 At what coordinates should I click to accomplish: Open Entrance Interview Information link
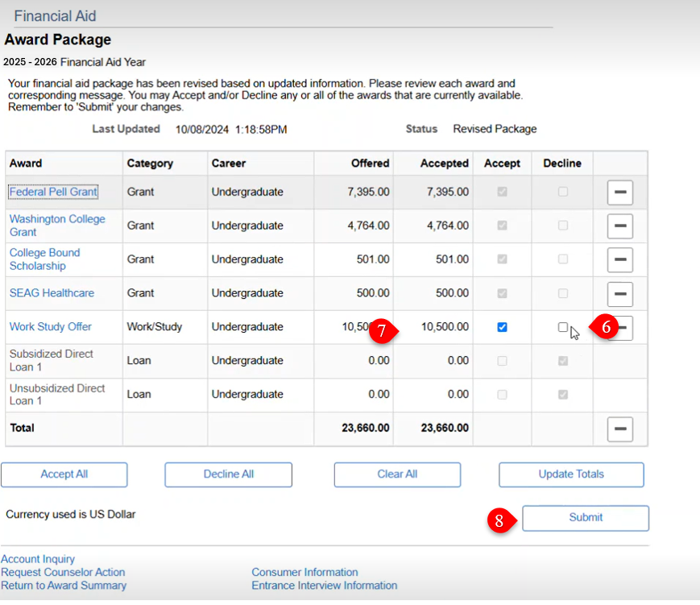(324, 586)
